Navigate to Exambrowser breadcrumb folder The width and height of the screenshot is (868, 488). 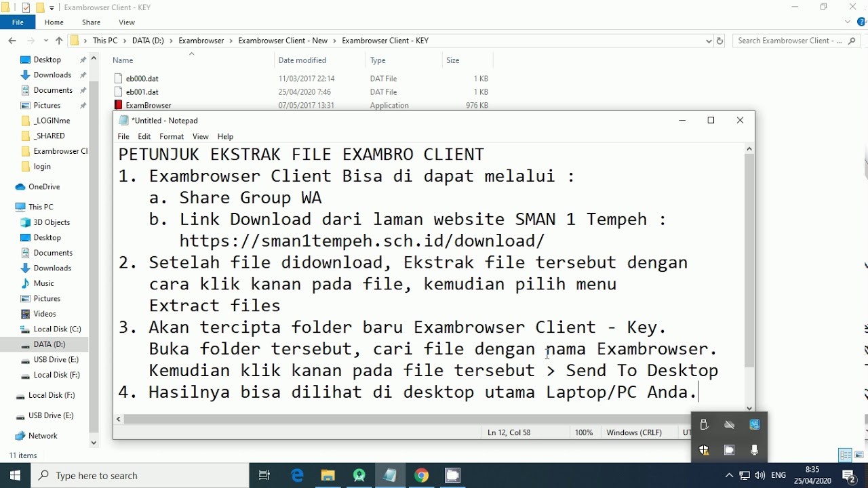[201, 41]
